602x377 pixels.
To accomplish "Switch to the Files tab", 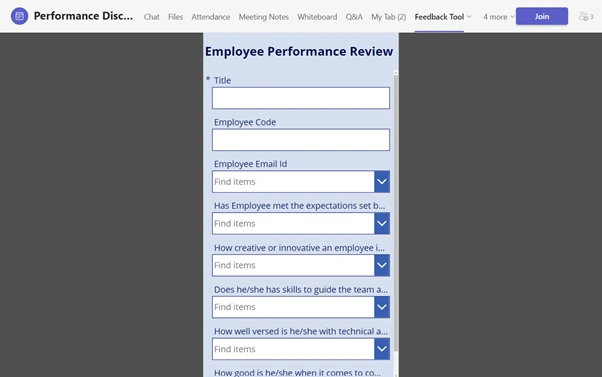I will coord(175,17).
